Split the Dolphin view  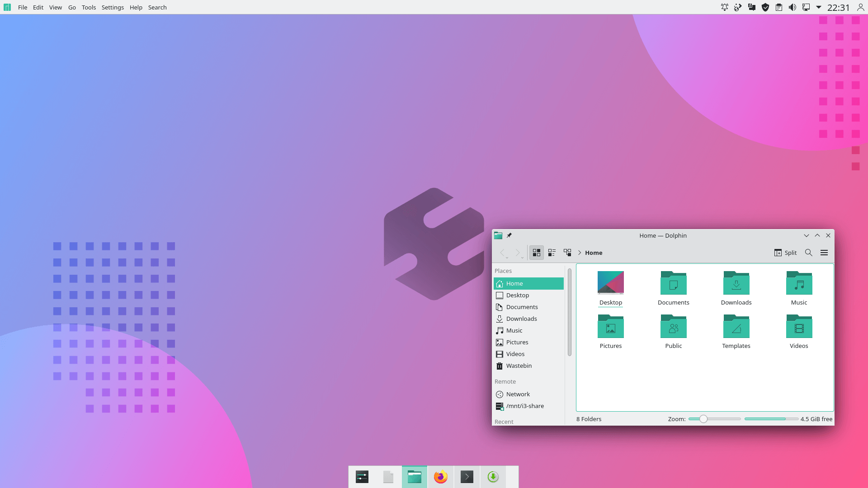[786, 253]
